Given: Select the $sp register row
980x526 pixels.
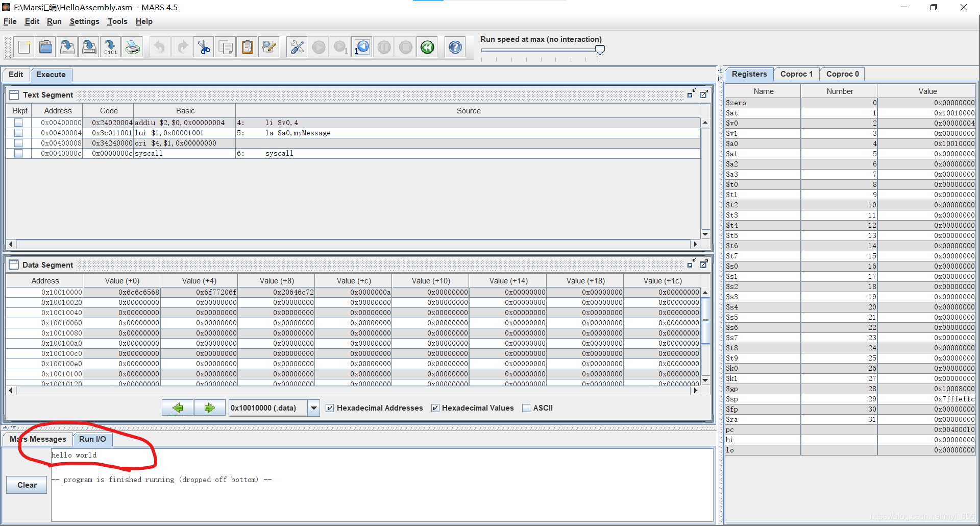Looking at the screenshot, I should (x=850, y=399).
